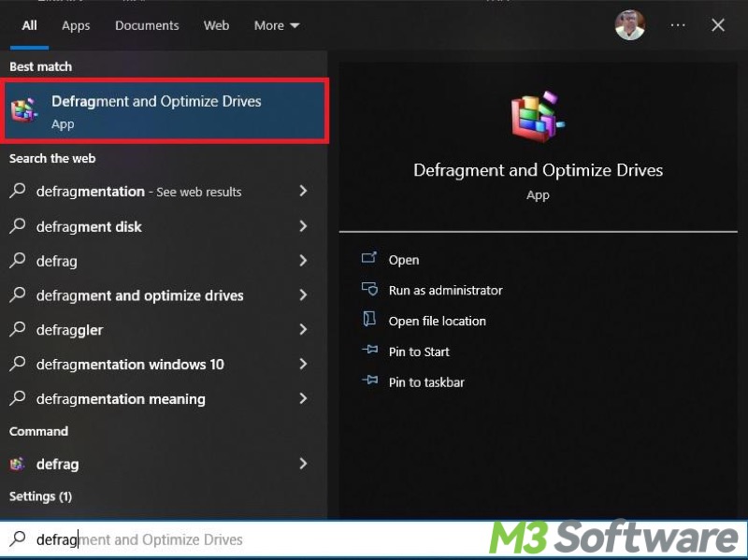Click the defrag command icon
Image resolution: width=748 pixels, height=560 pixels.
point(18,464)
